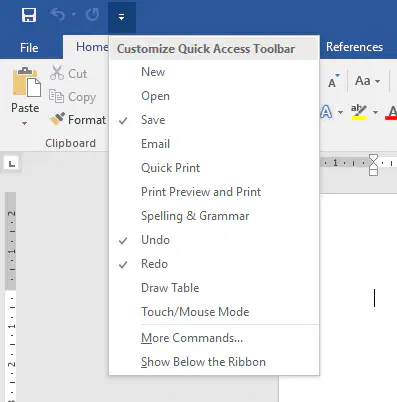Viewport: 397px width, 402px height.
Task: Click the Undo arrow in the title bar
Action: click(x=58, y=15)
